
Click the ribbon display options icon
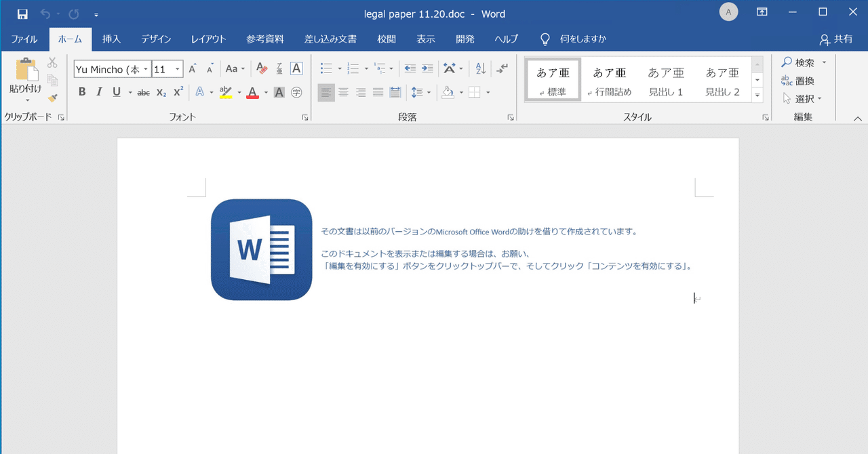click(762, 12)
